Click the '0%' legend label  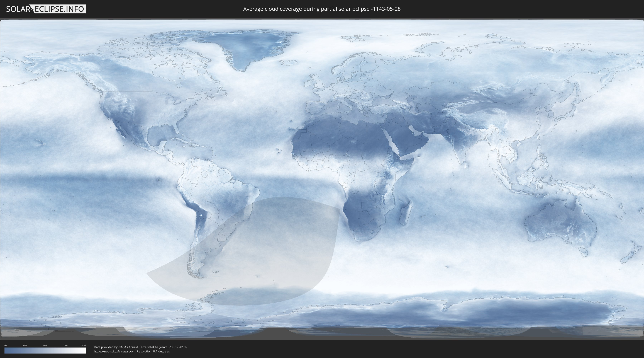pyautogui.click(x=6, y=345)
